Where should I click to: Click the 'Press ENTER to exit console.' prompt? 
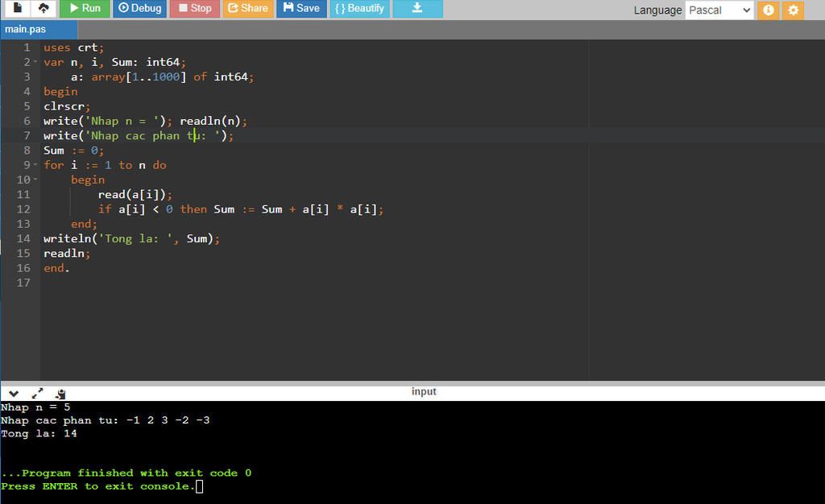coord(98,486)
